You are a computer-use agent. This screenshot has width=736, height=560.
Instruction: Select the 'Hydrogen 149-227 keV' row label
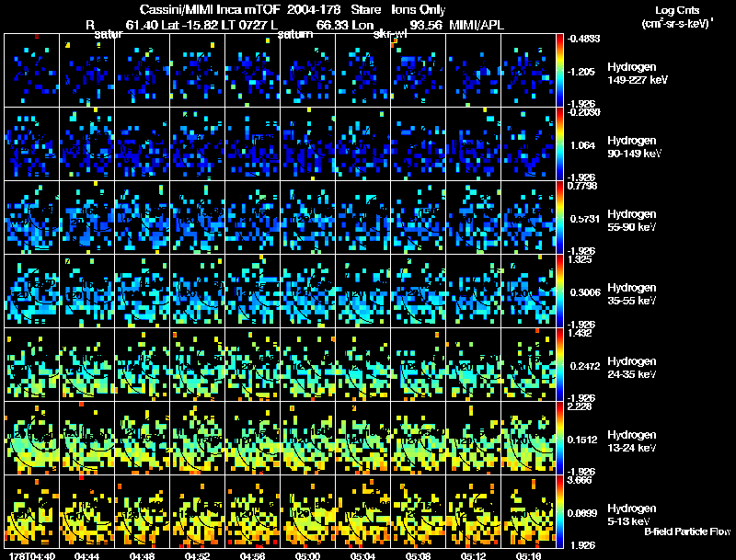(637, 74)
